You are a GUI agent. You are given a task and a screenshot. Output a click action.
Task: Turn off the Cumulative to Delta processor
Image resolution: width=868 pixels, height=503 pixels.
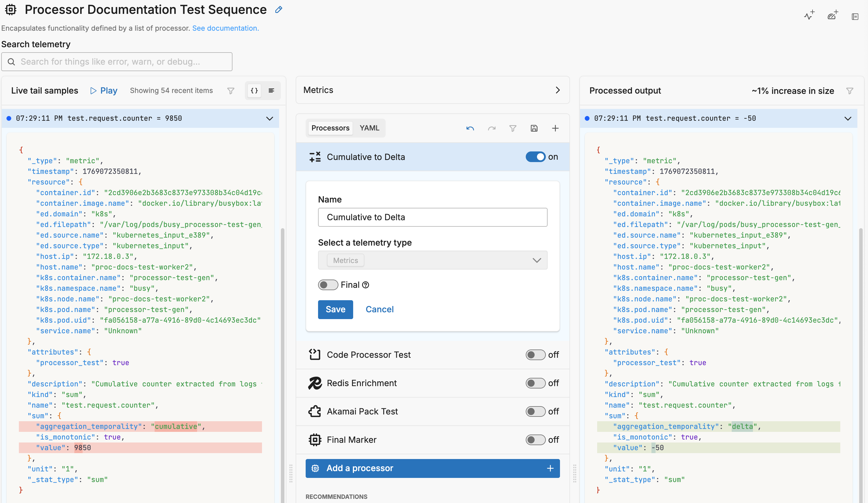(535, 157)
